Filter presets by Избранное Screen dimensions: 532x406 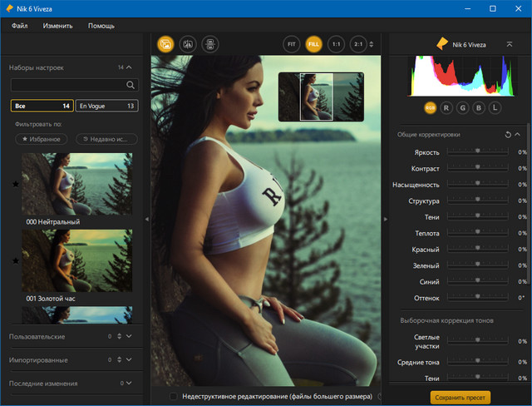(x=42, y=139)
